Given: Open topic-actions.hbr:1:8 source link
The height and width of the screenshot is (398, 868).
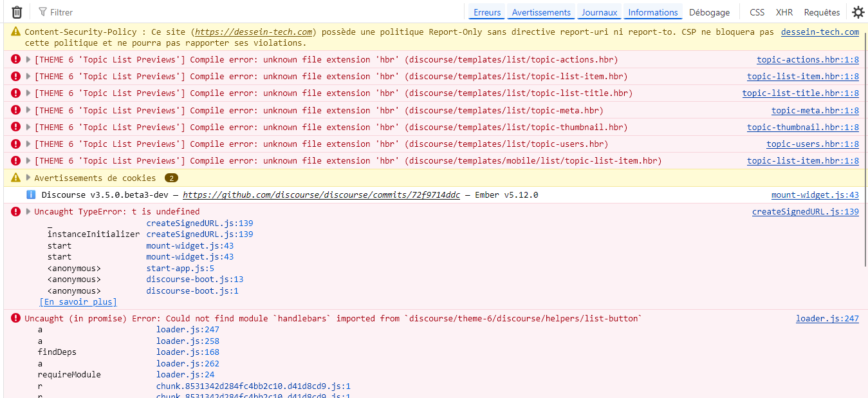Looking at the screenshot, I should click(808, 59).
